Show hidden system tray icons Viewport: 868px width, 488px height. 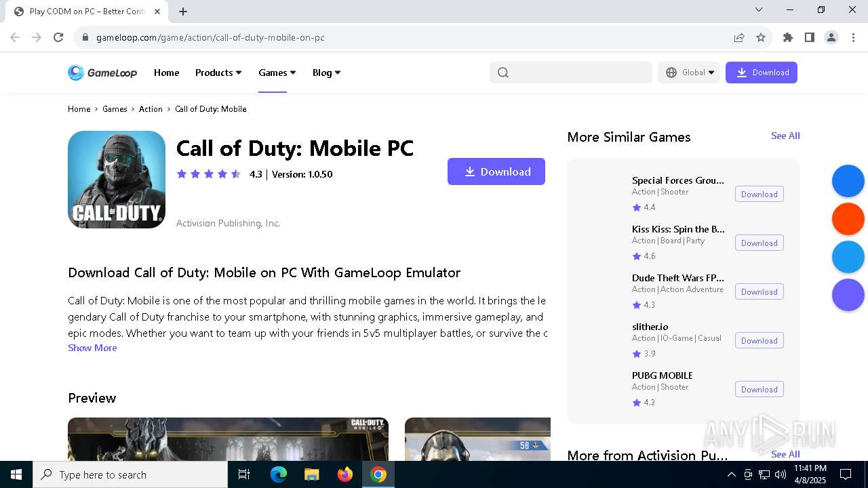click(x=731, y=474)
